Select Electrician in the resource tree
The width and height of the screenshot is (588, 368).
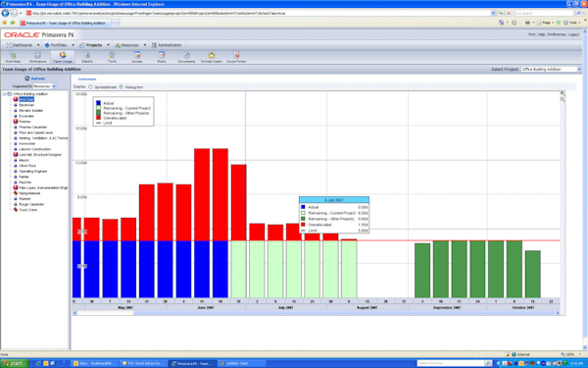coord(26,105)
